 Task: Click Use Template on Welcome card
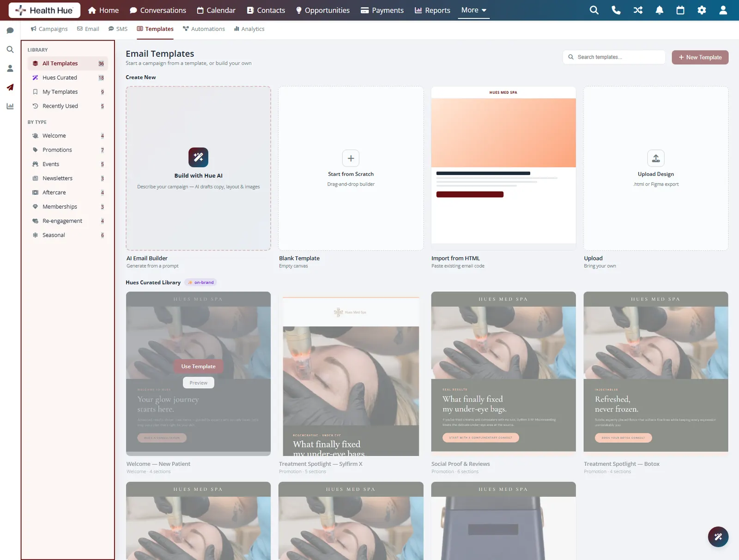(x=198, y=367)
